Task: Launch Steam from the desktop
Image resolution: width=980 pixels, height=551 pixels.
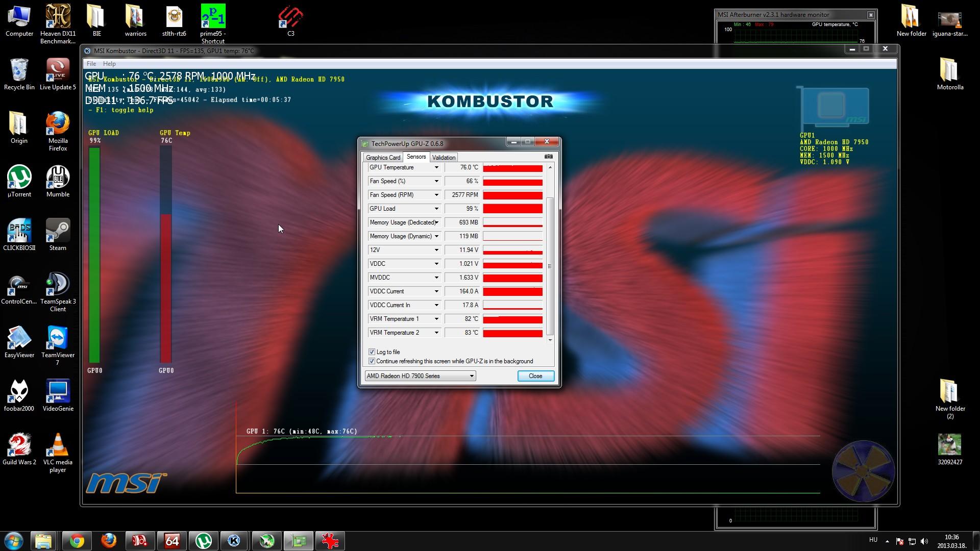Action: pos(58,235)
